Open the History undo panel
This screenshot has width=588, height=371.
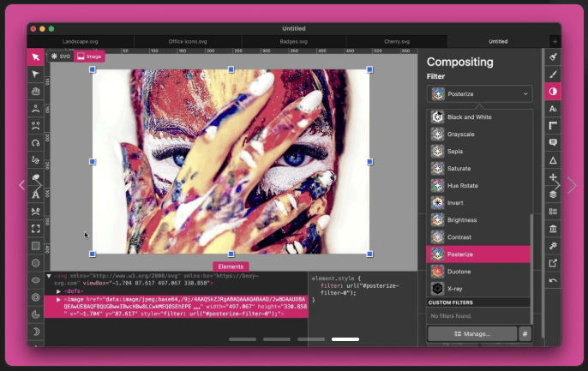click(553, 280)
